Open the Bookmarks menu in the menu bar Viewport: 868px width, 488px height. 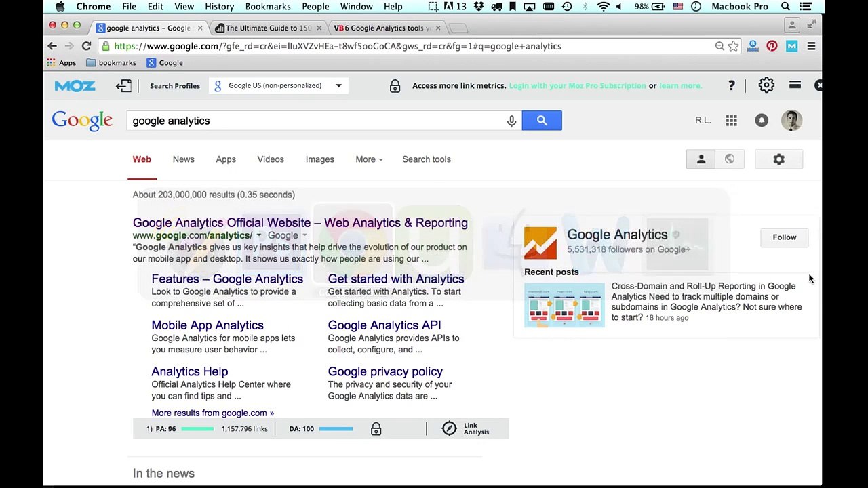coord(268,7)
